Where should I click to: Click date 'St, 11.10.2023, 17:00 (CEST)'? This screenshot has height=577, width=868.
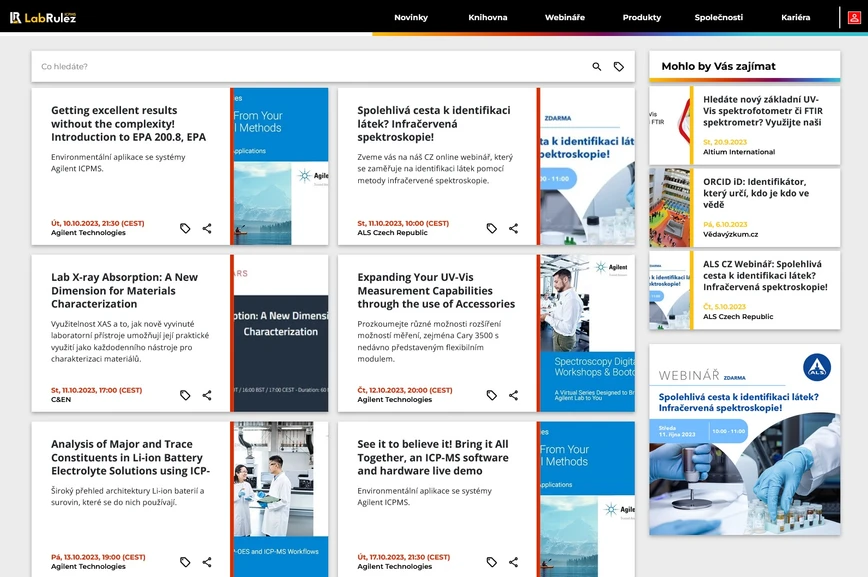96,390
